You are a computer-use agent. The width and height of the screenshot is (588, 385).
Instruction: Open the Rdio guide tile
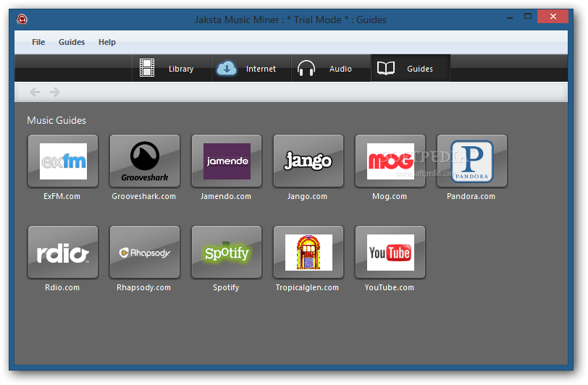[x=63, y=252]
